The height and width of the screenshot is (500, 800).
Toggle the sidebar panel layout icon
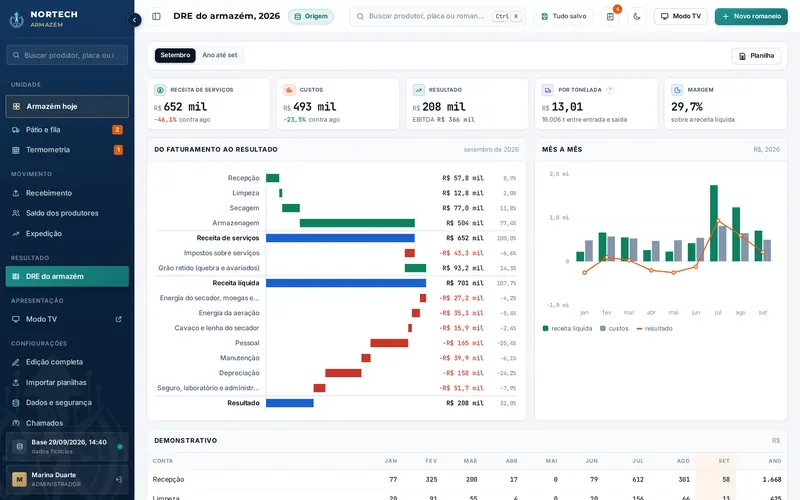[157, 16]
